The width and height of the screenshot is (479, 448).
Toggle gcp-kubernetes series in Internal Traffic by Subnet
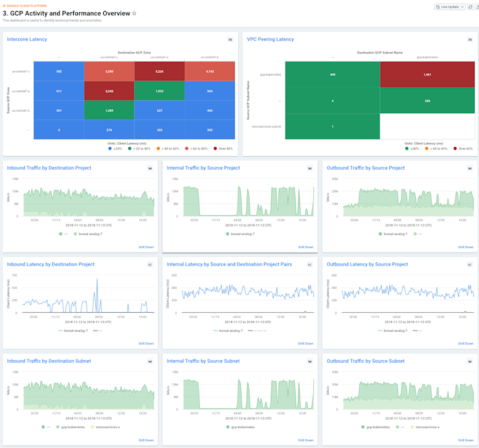(240, 427)
